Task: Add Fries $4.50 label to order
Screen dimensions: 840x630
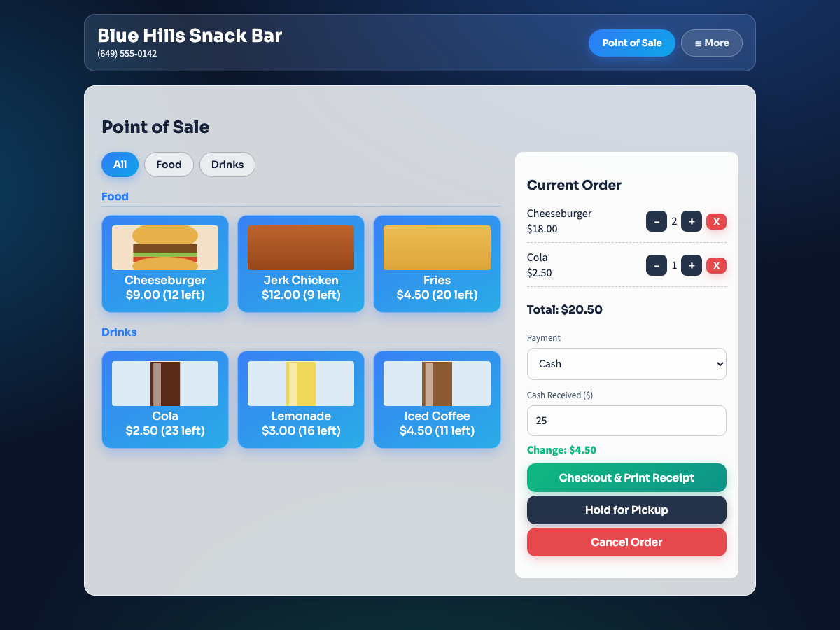Action: [437, 288]
